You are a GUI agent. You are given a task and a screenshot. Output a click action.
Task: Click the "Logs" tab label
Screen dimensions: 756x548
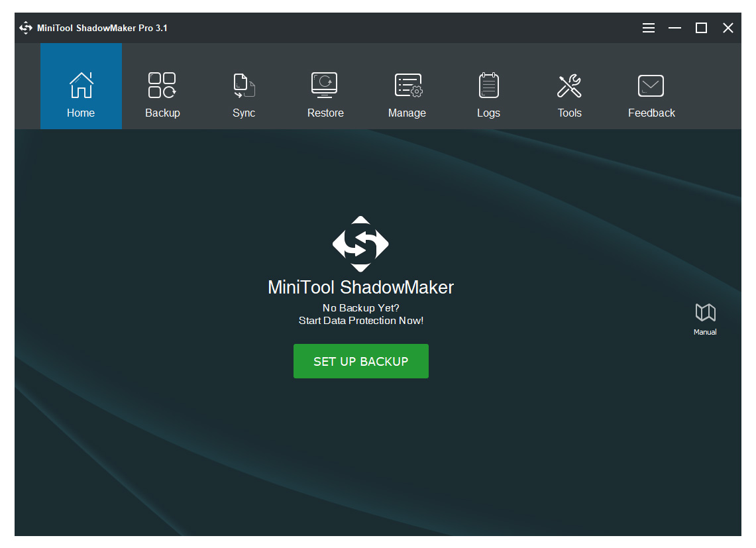click(488, 113)
